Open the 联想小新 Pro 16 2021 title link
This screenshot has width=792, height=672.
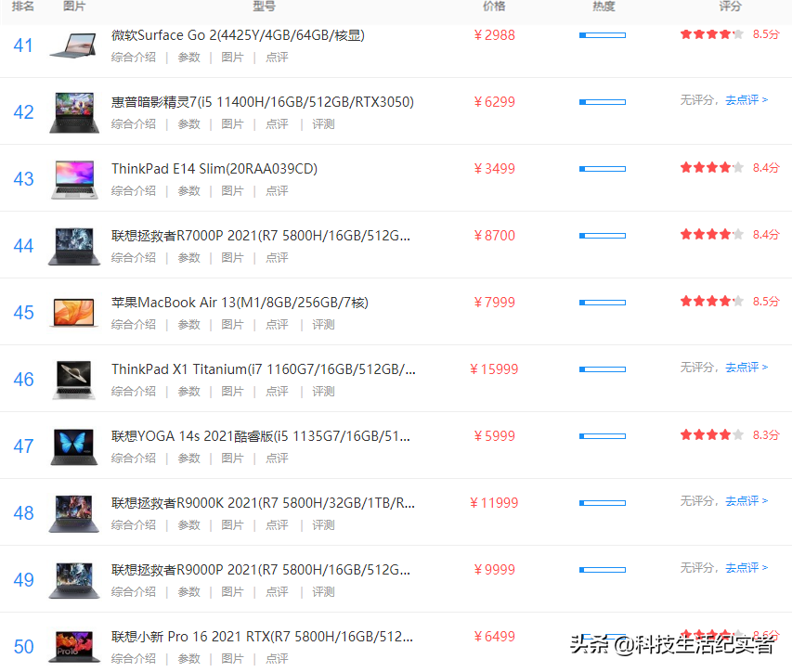pyautogui.click(x=262, y=637)
